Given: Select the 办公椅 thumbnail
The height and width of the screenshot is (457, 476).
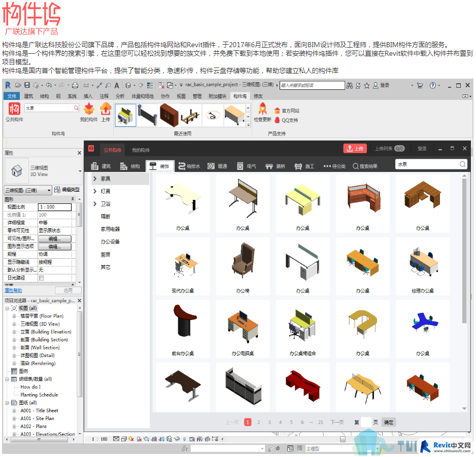Looking at the screenshot, I should (243, 267).
